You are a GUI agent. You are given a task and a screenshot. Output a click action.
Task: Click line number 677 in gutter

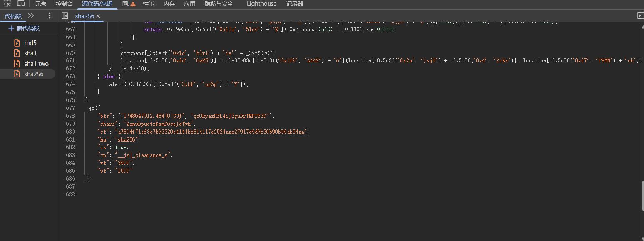[x=70, y=108]
